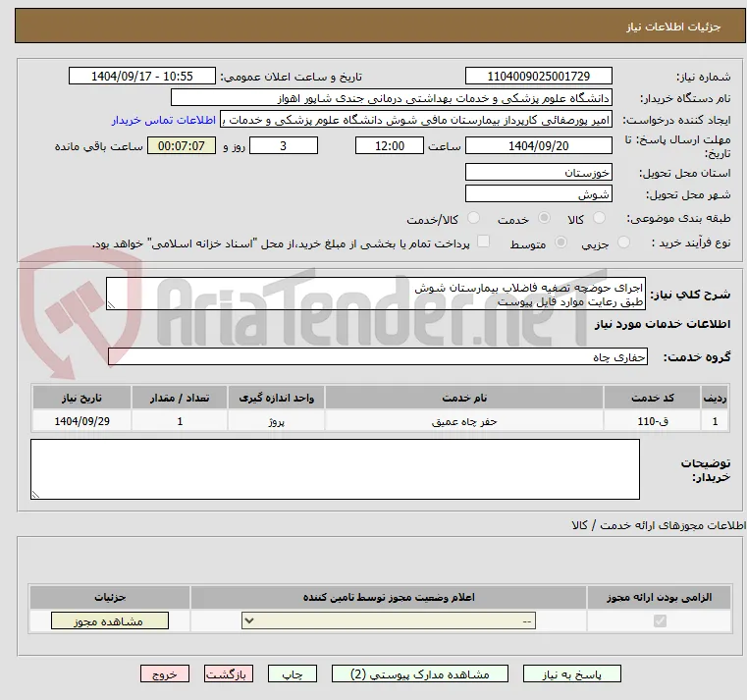Screen dimensions: 747x700
Task: Click the خروج exit button
Action: click(x=164, y=673)
